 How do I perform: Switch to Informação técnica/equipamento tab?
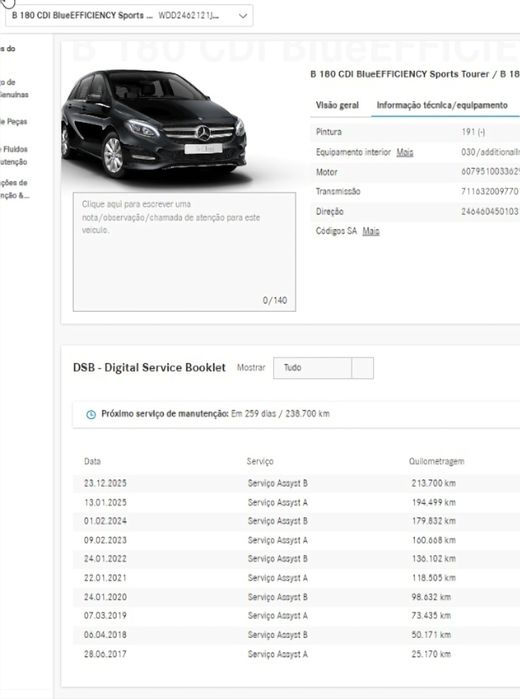tap(442, 105)
